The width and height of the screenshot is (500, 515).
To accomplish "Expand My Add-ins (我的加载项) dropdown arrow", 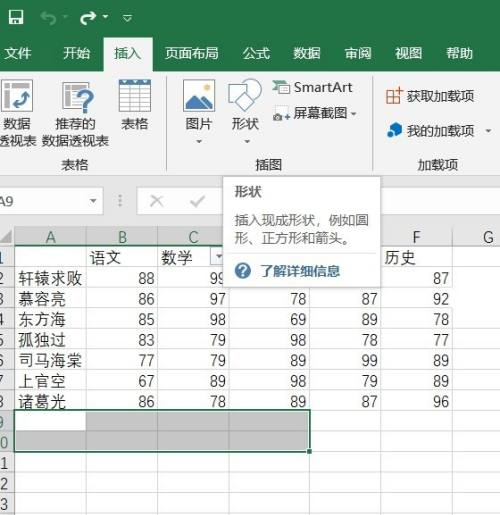I will (488, 131).
